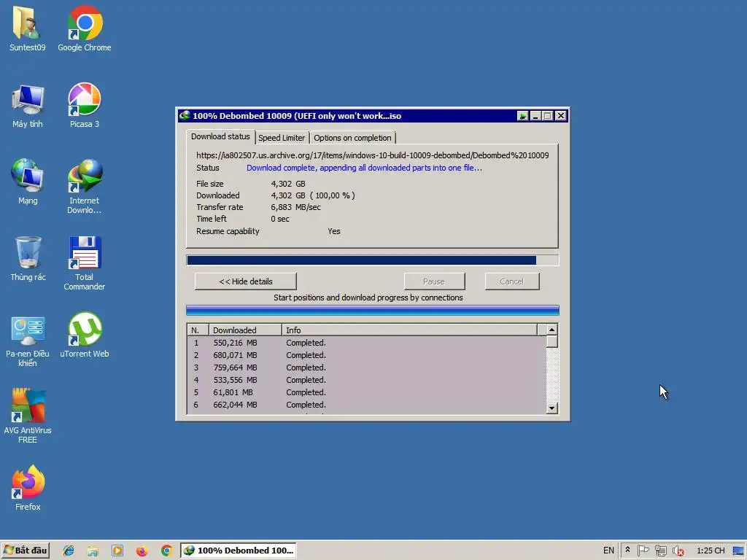Image resolution: width=747 pixels, height=560 pixels.
Task: Click the 100% Debombed taskbar button
Action: pos(239,551)
